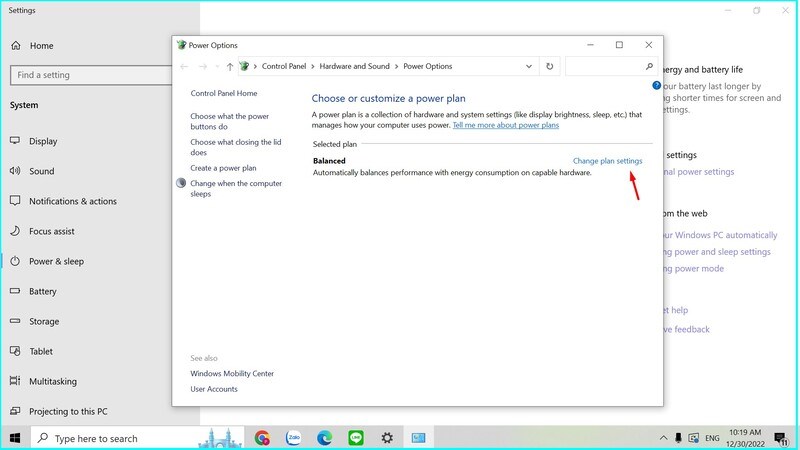Click the search magnifier icon in Power Options
Viewport: 800px width, 450px height.
pos(649,66)
